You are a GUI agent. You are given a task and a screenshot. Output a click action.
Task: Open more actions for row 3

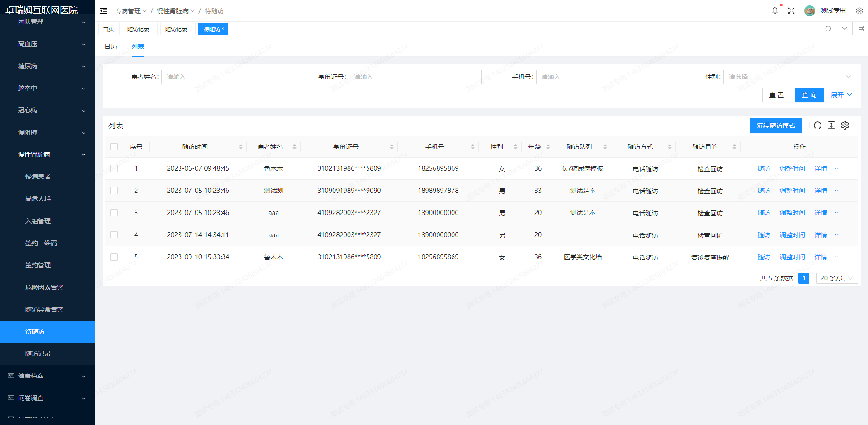(x=838, y=213)
